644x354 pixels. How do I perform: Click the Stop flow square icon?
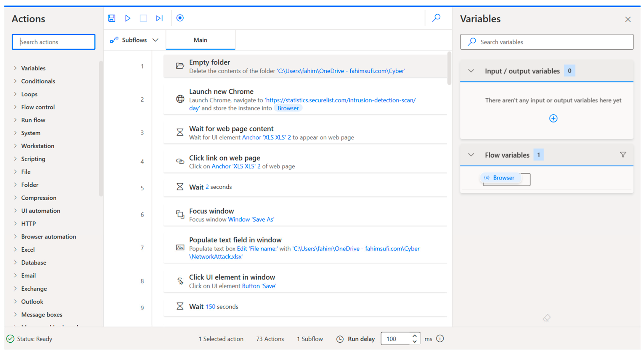[143, 18]
